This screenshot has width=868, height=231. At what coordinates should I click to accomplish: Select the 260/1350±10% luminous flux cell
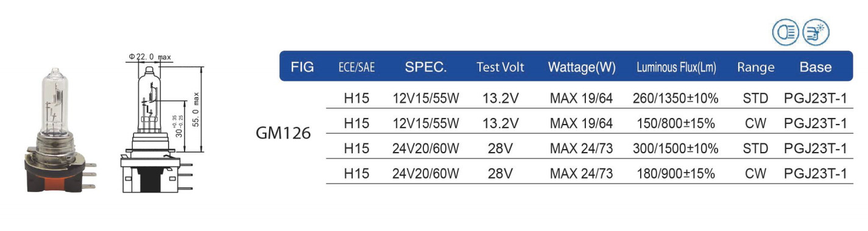(676, 98)
